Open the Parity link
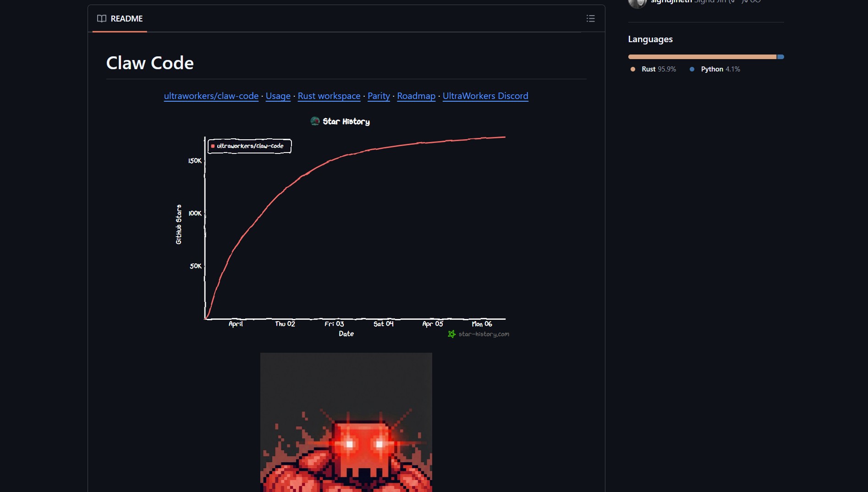 (x=379, y=96)
